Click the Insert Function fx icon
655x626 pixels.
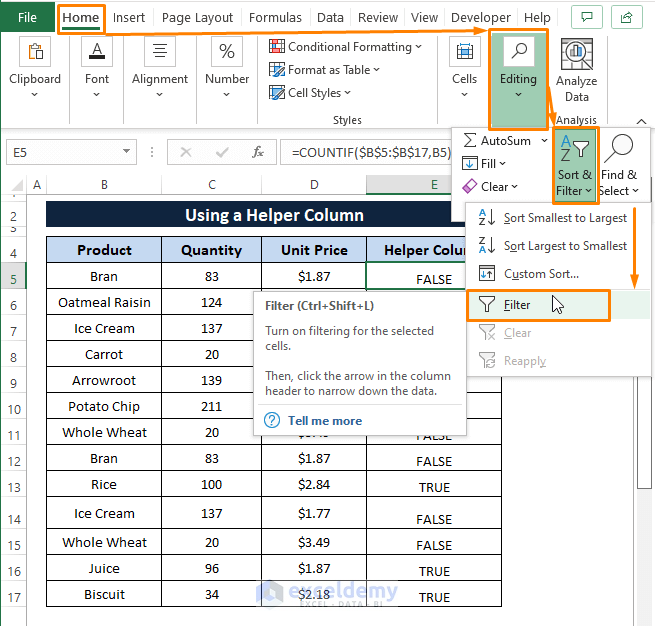(x=258, y=152)
